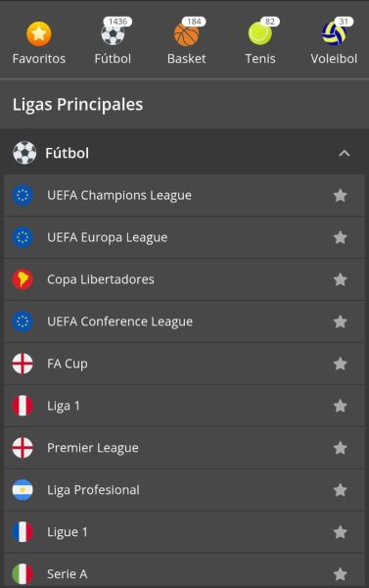Select the Tenis ball icon
The image size is (369, 588).
click(260, 33)
